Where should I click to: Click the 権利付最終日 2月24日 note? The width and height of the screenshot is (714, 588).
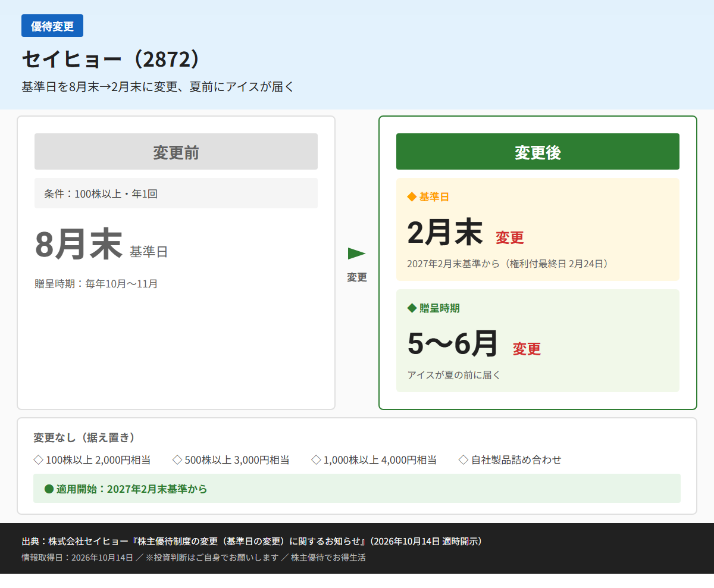point(508,264)
